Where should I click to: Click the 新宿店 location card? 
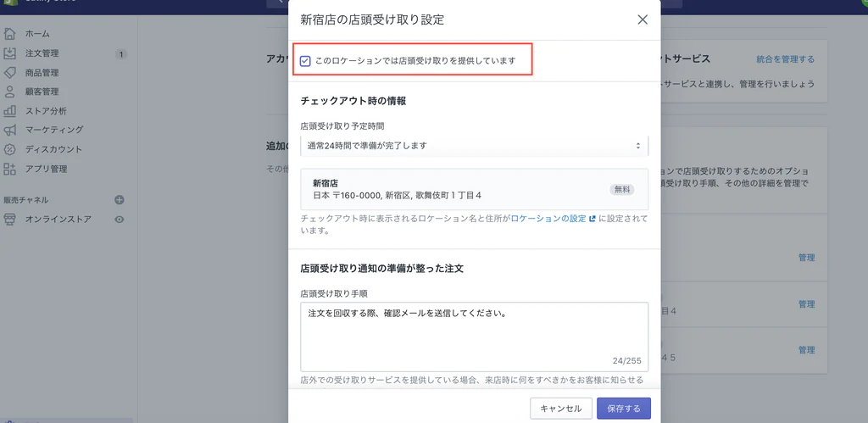tap(475, 189)
